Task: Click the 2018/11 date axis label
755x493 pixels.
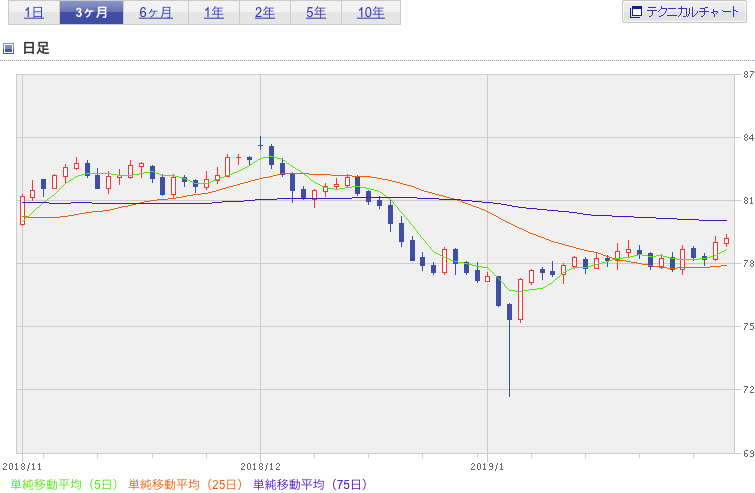Action: coord(22,467)
